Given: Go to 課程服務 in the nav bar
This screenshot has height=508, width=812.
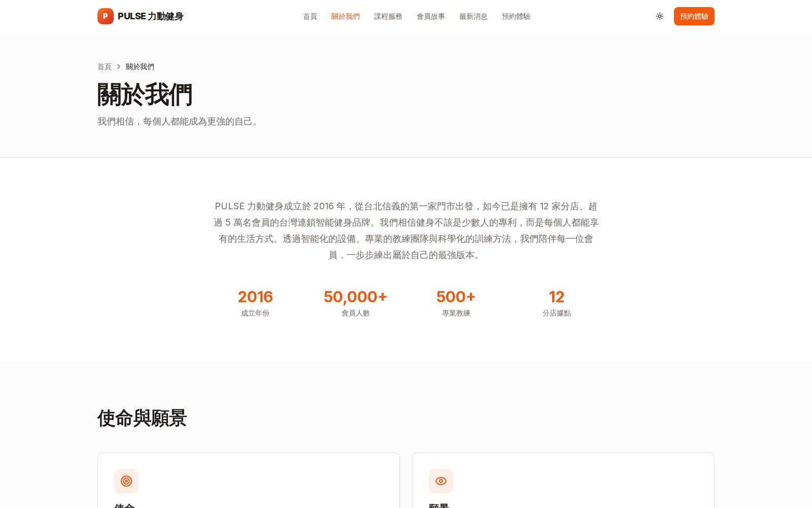Looking at the screenshot, I should point(388,16).
